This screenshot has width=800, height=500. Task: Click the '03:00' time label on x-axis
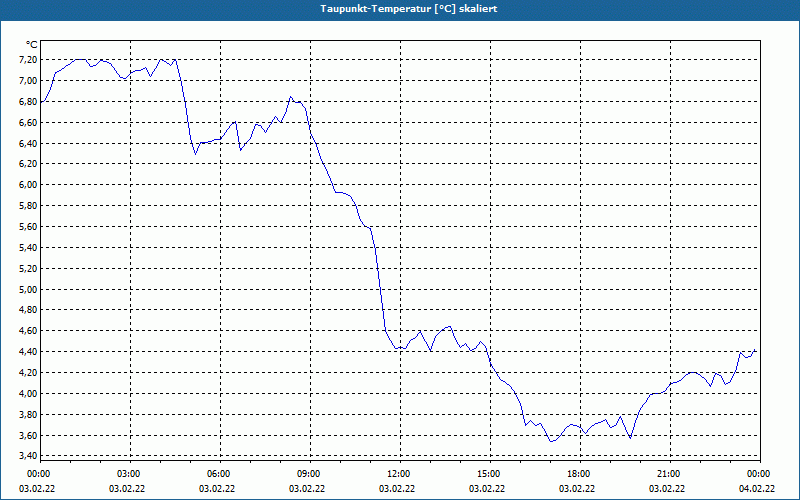click(129, 474)
